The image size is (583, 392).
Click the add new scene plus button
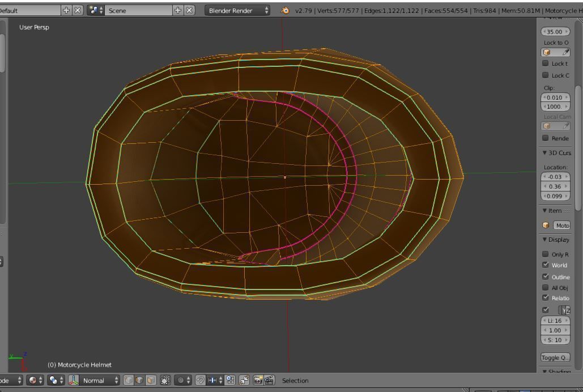coord(178,10)
